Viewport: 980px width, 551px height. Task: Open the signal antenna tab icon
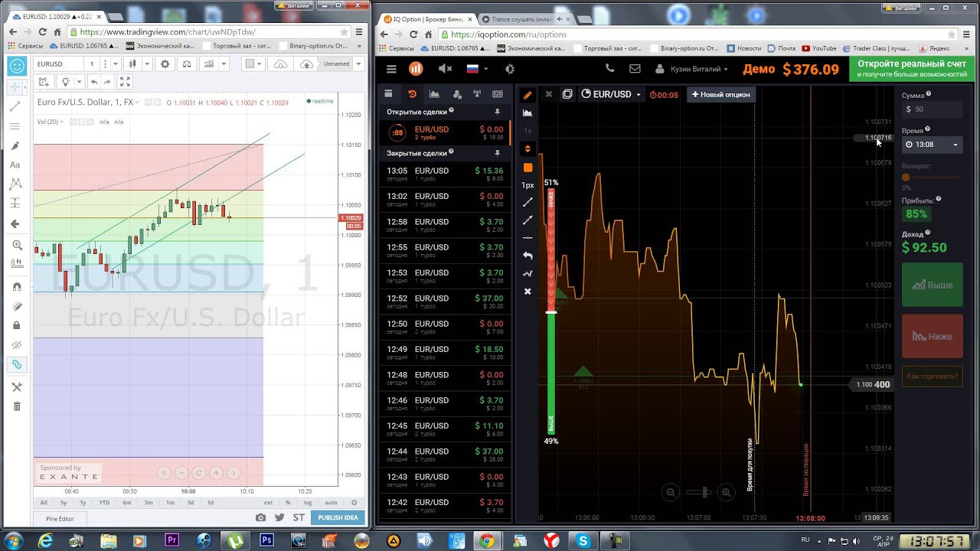point(477,94)
